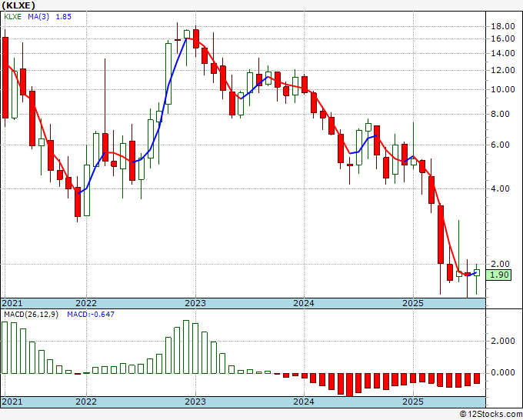The image size is (523, 420).
Task: Click the 4.00 price axis label
Action: point(501,188)
